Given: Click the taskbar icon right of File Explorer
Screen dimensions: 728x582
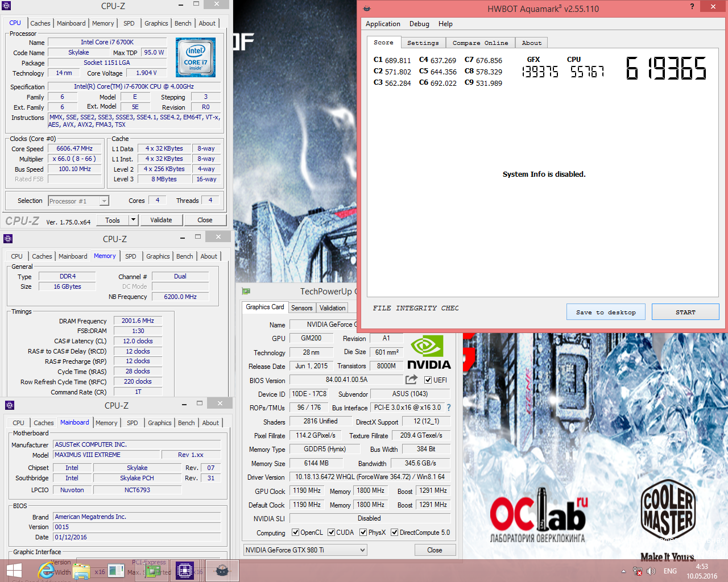Looking at the screenshot, I should (116, 571).
